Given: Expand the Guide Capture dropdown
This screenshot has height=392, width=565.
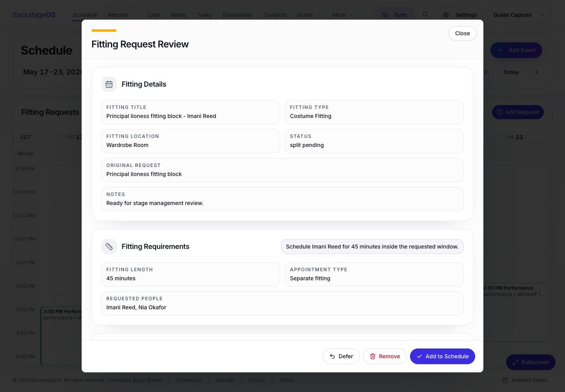Looking at the screenshot, I should (519, 15).
